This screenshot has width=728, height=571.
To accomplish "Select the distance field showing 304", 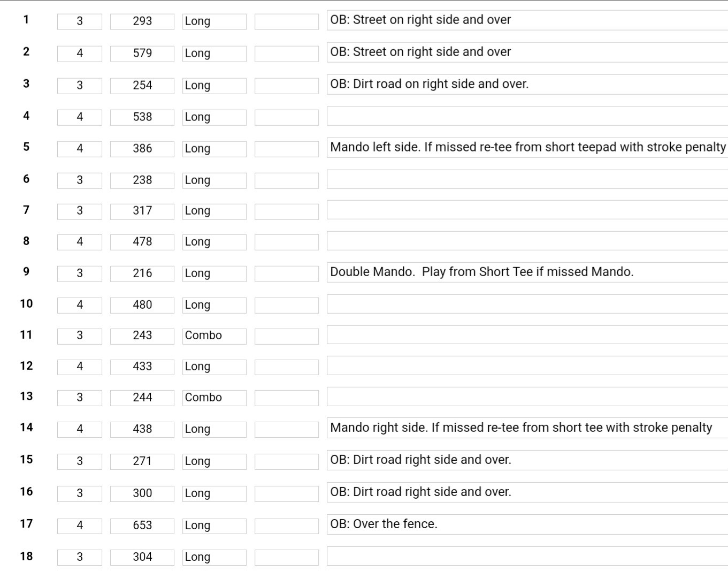I will click(x=142, y=557).
